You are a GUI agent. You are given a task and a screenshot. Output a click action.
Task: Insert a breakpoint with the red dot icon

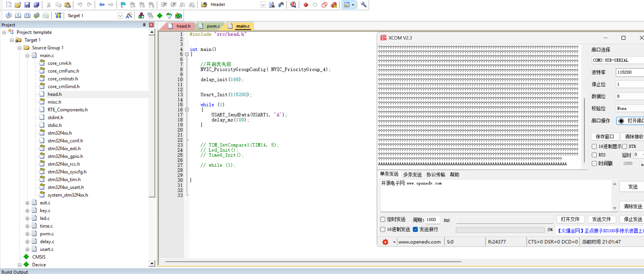click(x=306, y=5)
